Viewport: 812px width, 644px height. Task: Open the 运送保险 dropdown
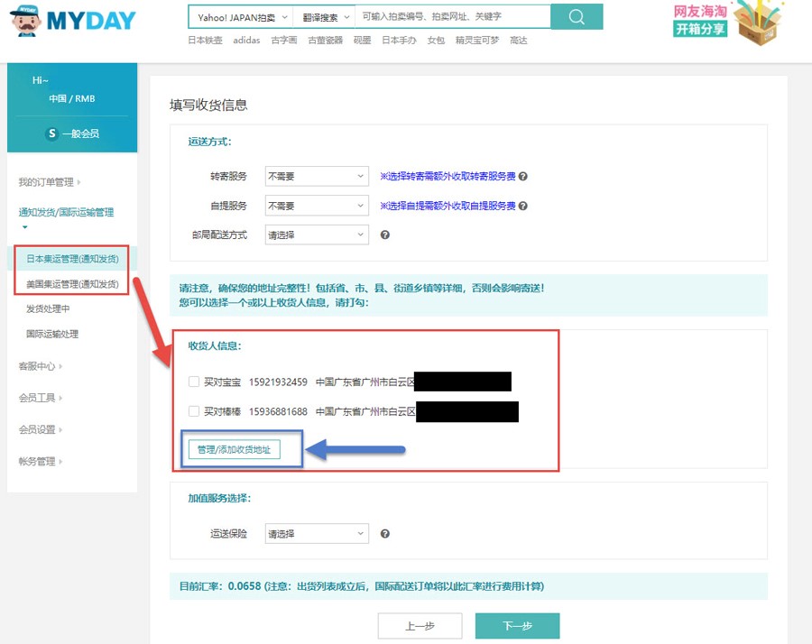click(x=317, y=534)
